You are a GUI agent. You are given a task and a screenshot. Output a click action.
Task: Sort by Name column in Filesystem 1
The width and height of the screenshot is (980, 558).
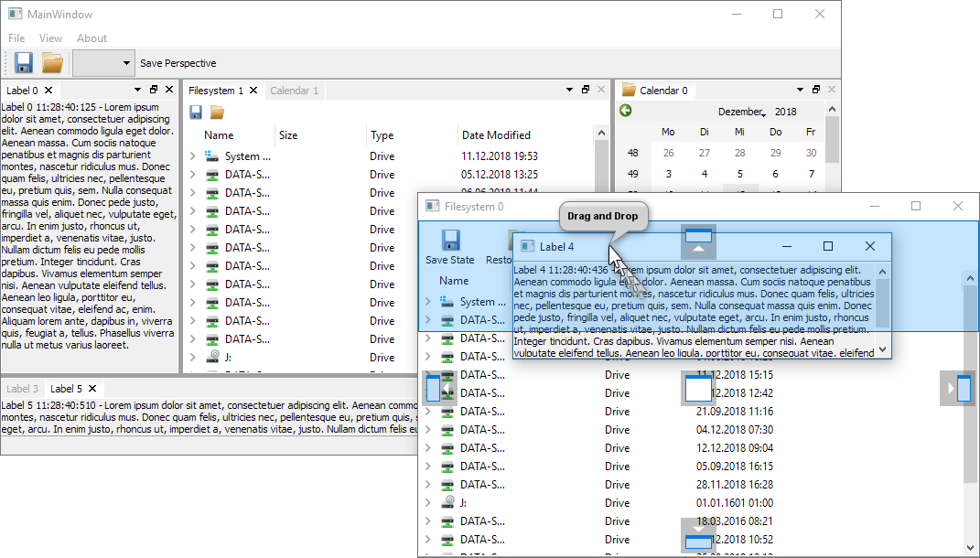[219, 135]
